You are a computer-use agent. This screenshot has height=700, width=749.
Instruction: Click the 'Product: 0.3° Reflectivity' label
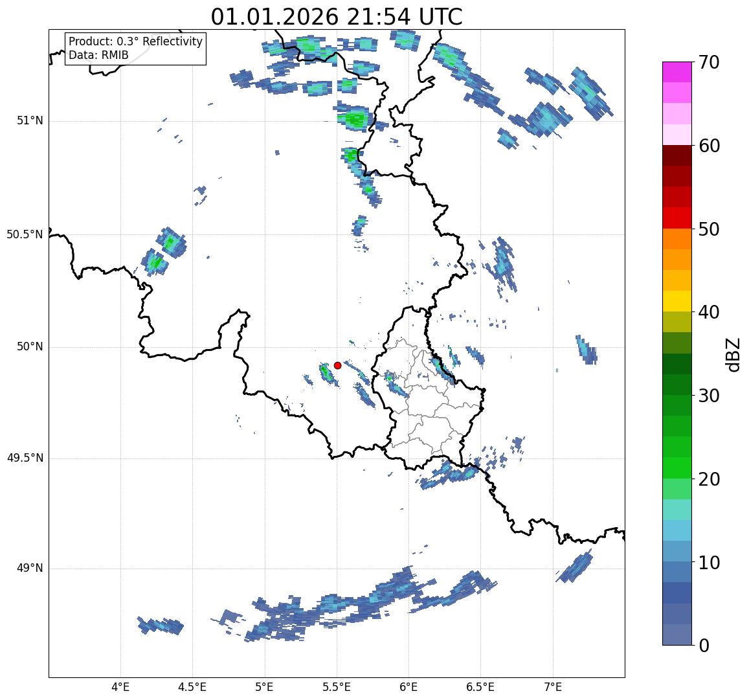pyautogui.click(x=136, y=41)
